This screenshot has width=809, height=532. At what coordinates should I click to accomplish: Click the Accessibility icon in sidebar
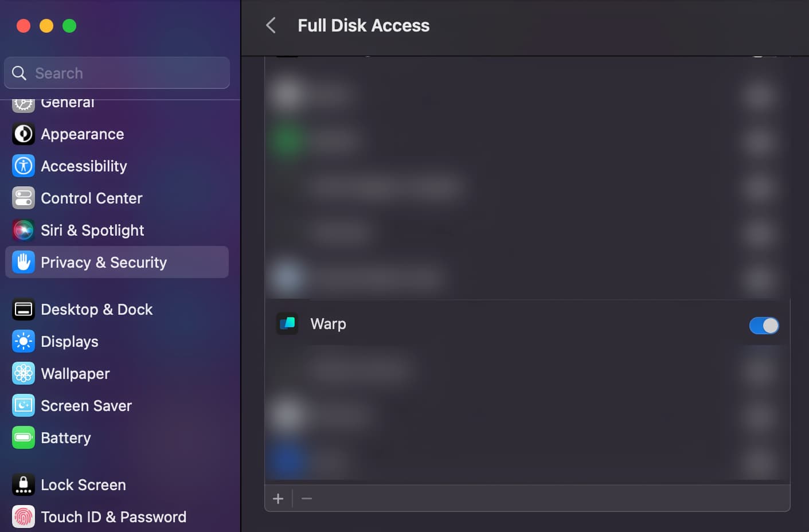tap(24, 166)
